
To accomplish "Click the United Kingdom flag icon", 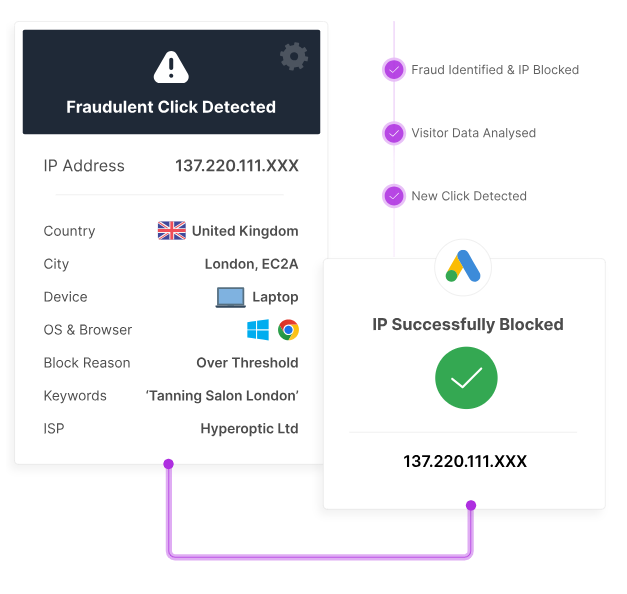I will tap(172, 231).
